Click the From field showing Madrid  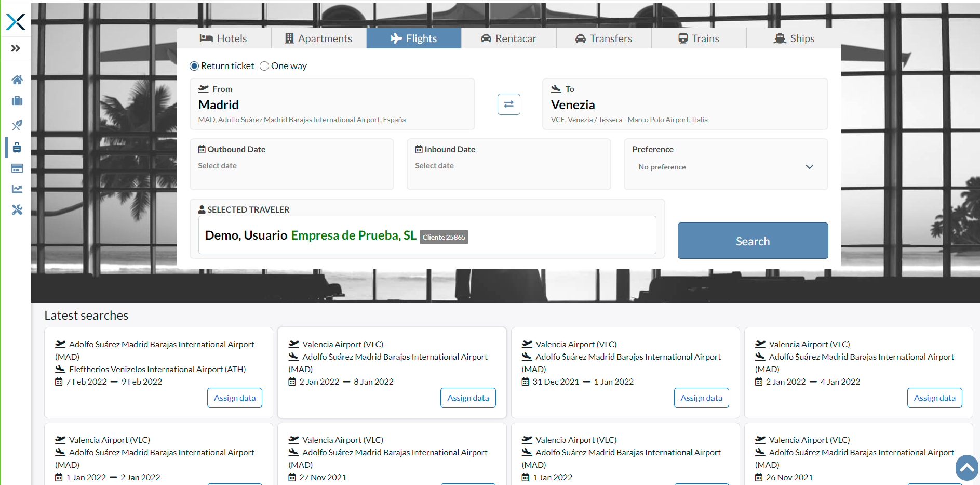pyautogui.click(x=332, y=104)
